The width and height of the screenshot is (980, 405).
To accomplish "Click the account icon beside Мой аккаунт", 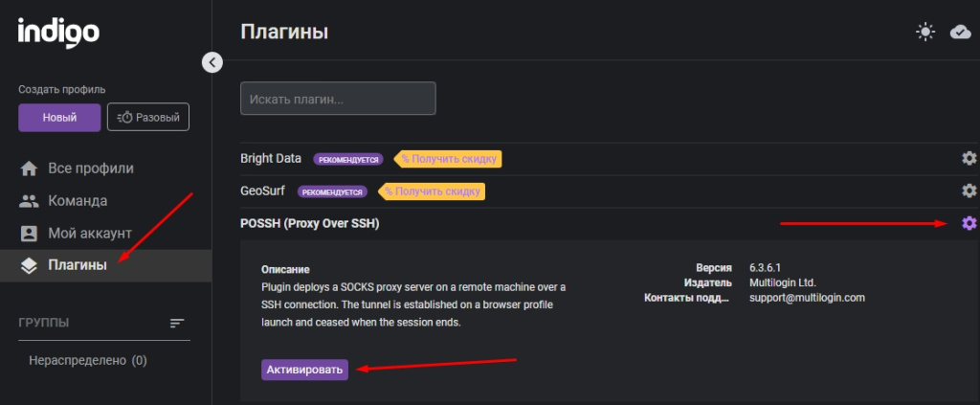I will (29, 234).
